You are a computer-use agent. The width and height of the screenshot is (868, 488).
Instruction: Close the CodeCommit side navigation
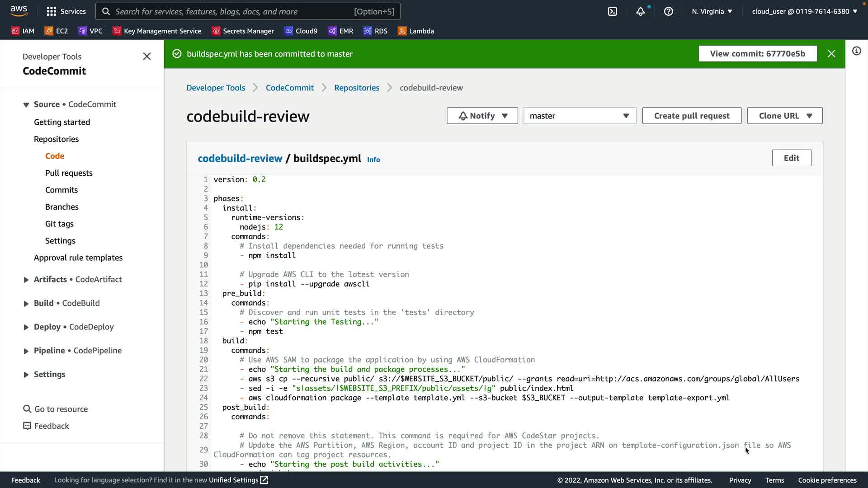[x=146, y=56]
